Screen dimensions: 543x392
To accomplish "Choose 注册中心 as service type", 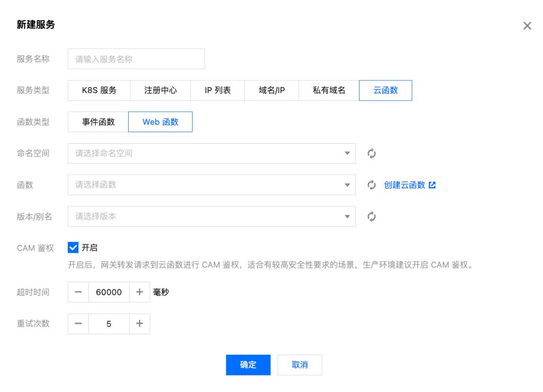I will (x=160, y=90).
